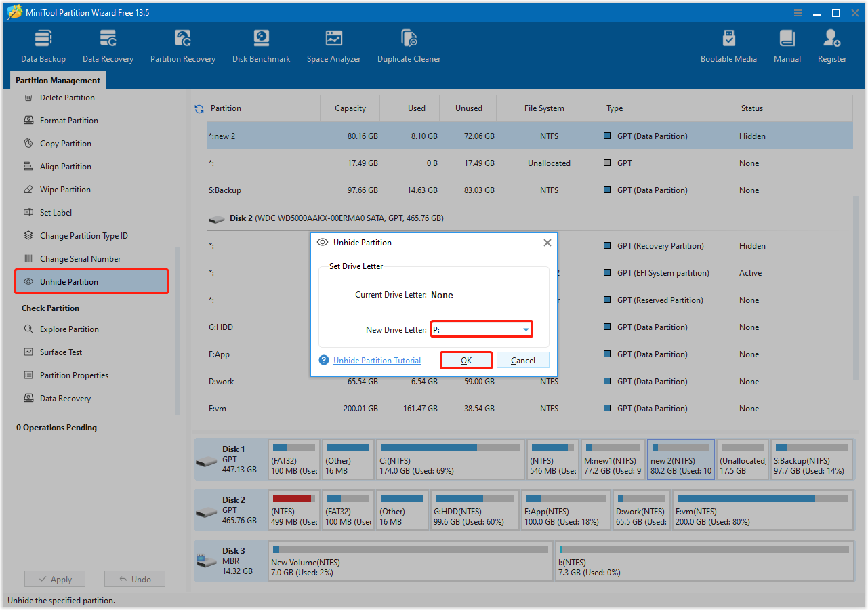Open the Data Backup feature
Viewport: 868px width, 610px height.
tap(43, 45)
